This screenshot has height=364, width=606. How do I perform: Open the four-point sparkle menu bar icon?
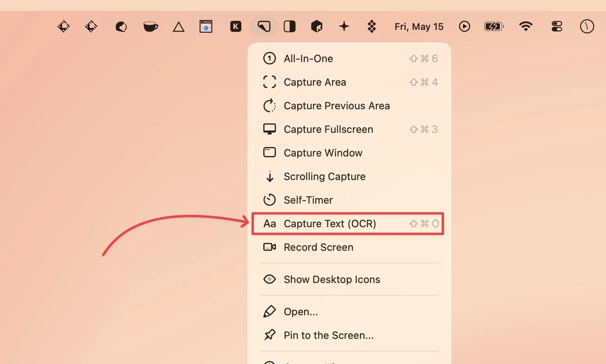tap(344, 26)
